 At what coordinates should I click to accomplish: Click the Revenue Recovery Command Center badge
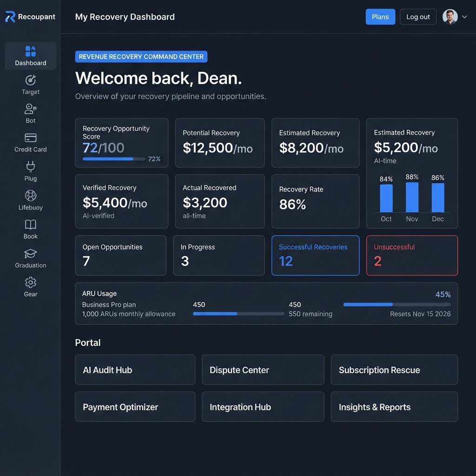[x=141, y=56]
